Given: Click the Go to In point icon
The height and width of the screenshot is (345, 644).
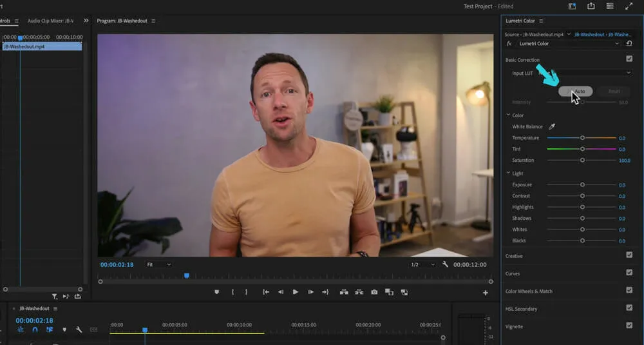Looking at the screenshot, I should (265, 292).
